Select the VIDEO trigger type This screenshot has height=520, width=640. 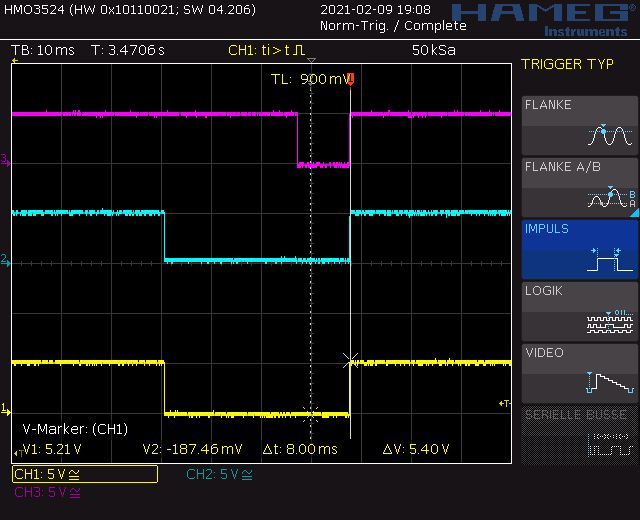tap(580, 373)
